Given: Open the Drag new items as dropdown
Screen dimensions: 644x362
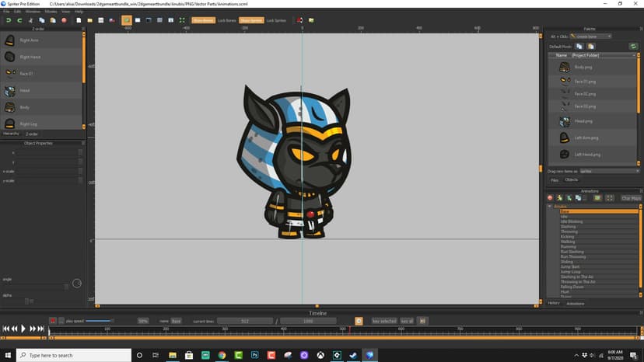Looking at the screenshot, I should tap(610, 171).
